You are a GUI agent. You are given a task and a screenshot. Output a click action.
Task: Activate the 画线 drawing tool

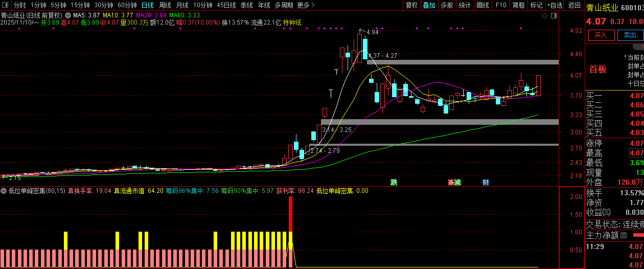[482, 5]
